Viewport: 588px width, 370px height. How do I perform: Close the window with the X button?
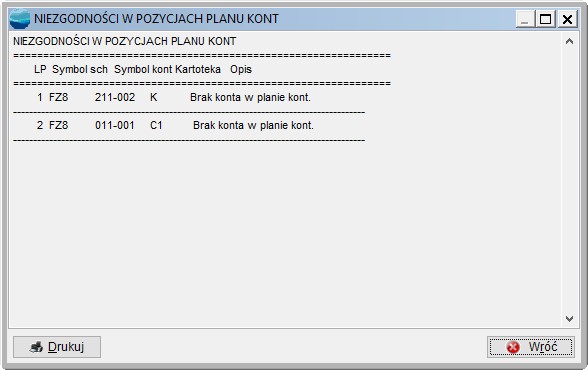(567, 19)
